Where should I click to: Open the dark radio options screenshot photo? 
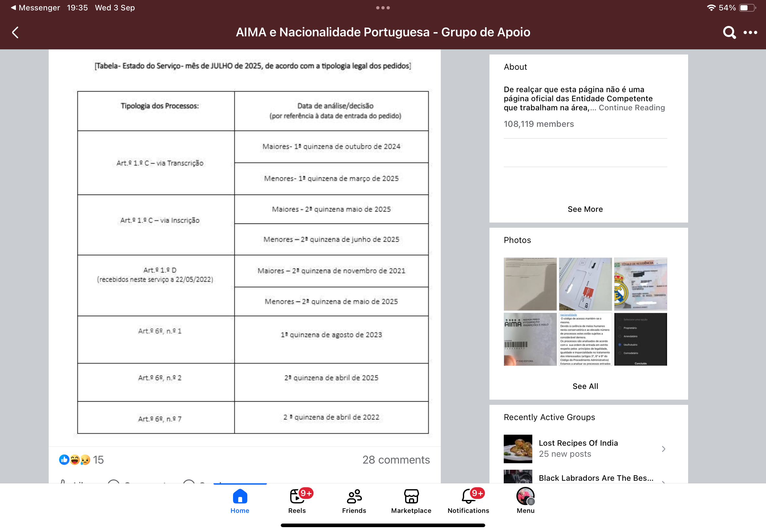tap(640, 339)
